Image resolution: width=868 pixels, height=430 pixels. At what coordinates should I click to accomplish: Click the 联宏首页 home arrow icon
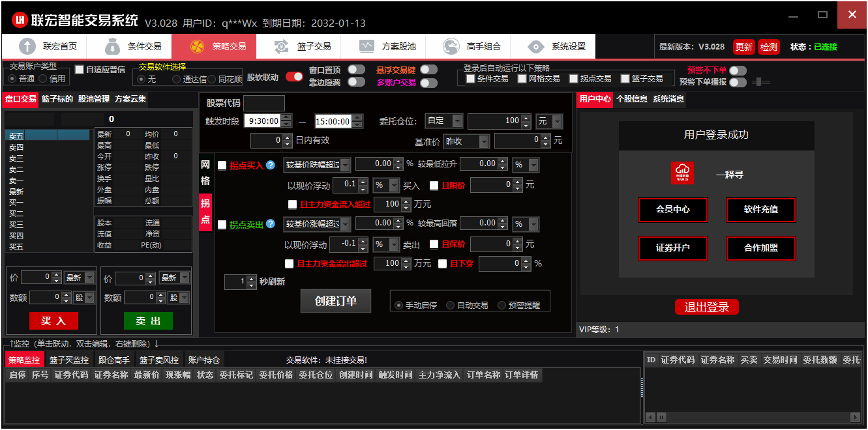click(27, 46)
